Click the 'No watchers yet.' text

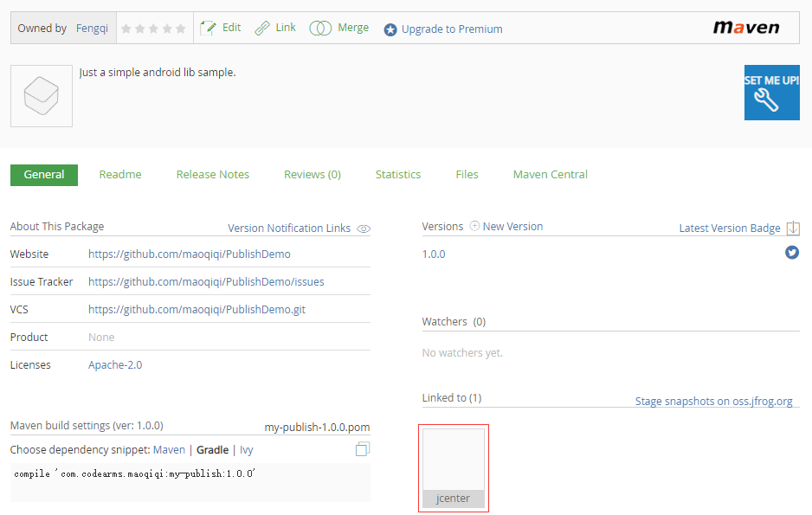pos(462,353)
